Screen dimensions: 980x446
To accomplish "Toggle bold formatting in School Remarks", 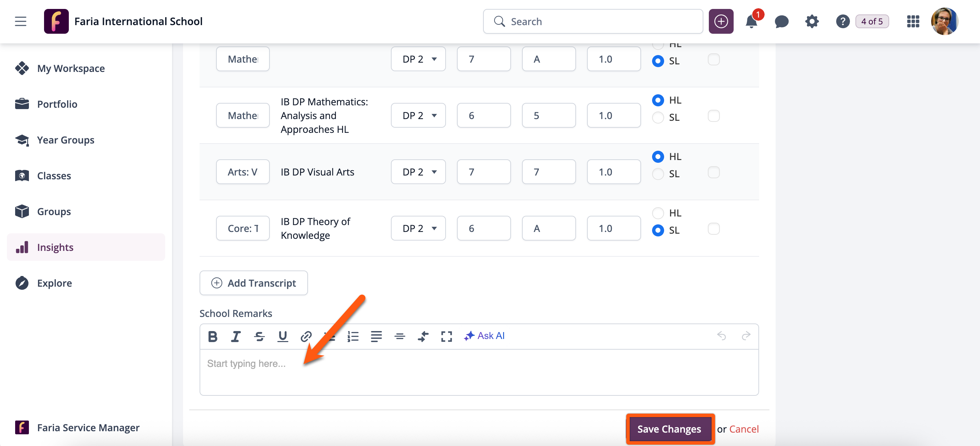I will pos(213,337).
